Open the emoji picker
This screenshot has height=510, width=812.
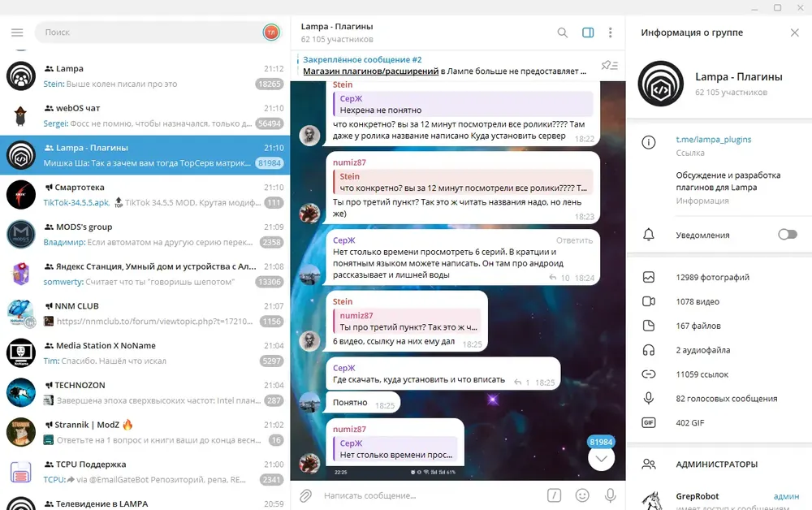click(582, 495)
